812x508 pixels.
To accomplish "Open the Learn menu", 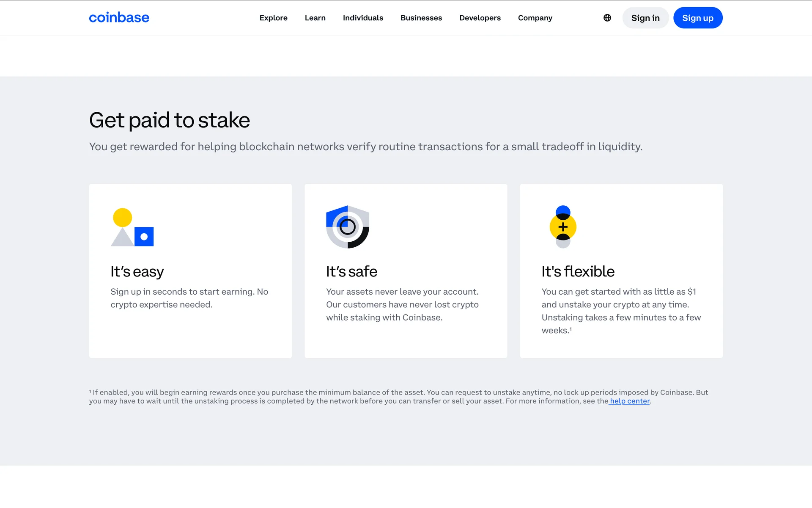I will click(x=315, y=18).
